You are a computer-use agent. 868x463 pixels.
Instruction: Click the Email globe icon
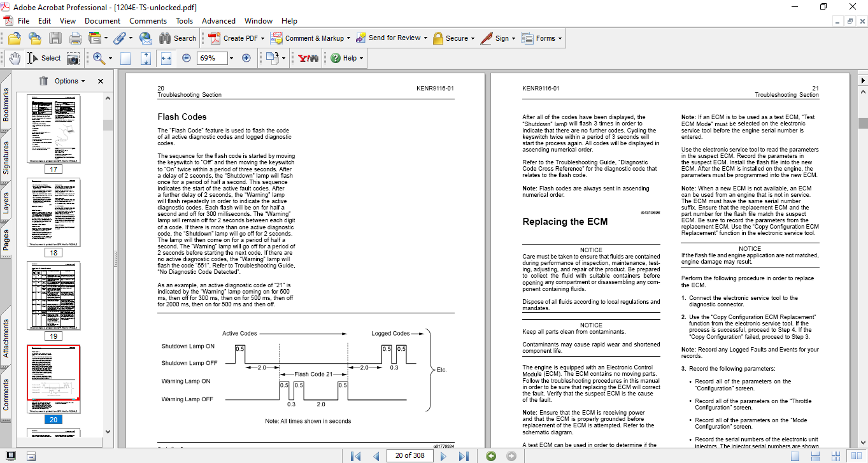point(145,38)
